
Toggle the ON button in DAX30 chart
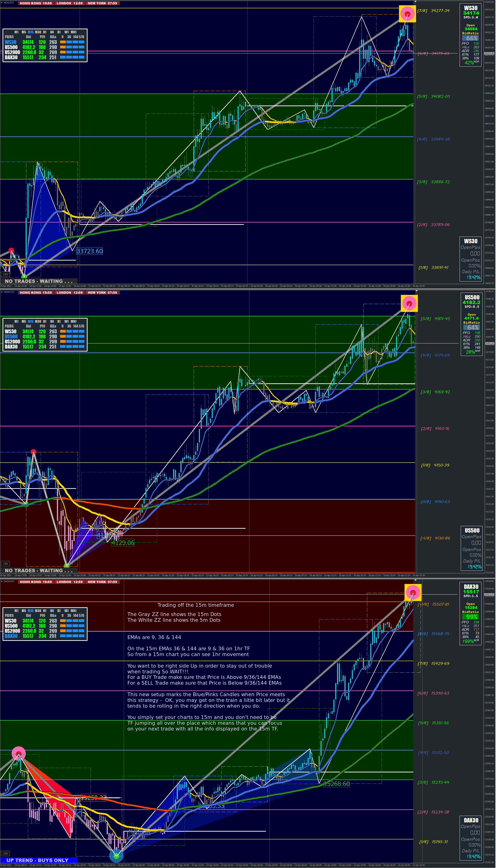pos(6,853)
